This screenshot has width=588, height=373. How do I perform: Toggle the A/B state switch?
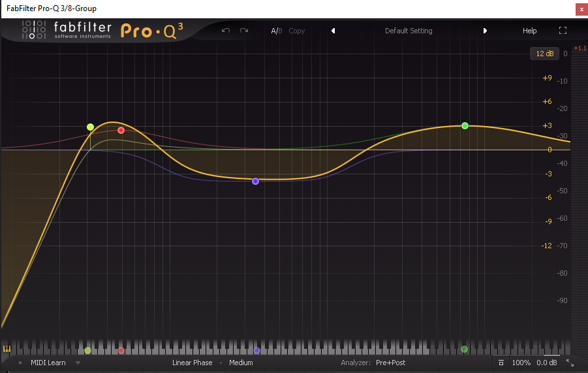pos(277,31)
